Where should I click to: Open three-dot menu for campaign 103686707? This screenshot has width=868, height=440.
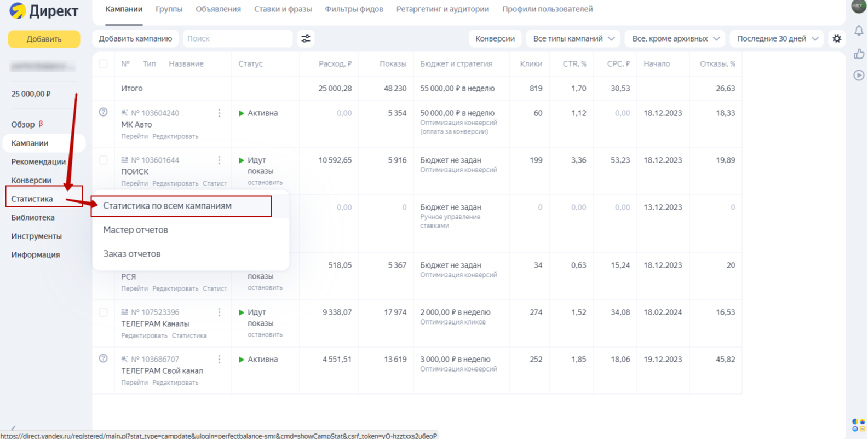pyautogui.click(x=219, y=359)
